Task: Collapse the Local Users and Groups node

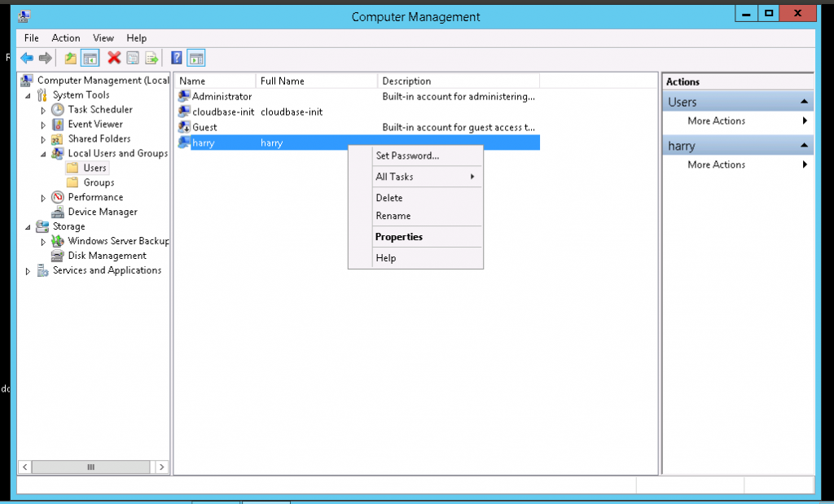Action: pyautogui.click(x=44, y=154)
